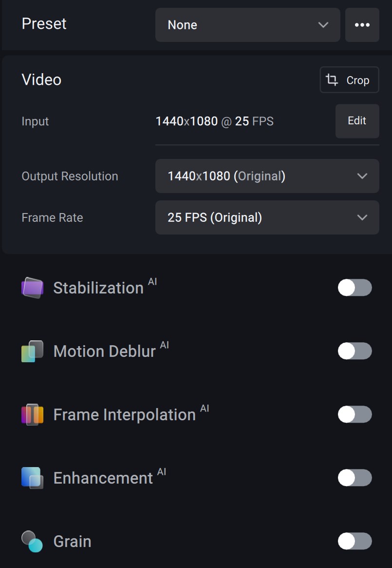Click the AI badge next to Stabilization
Viewport: 392px width, 568px height.
click(151, 281)
